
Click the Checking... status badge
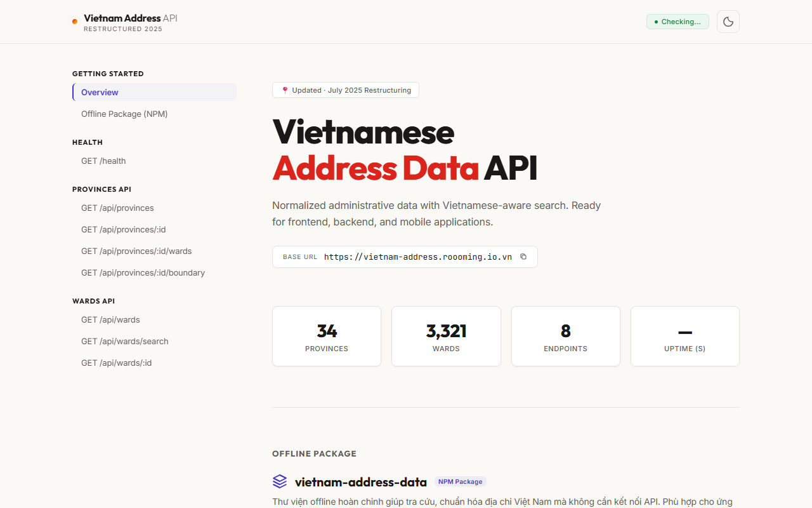(x=678, y=22)
